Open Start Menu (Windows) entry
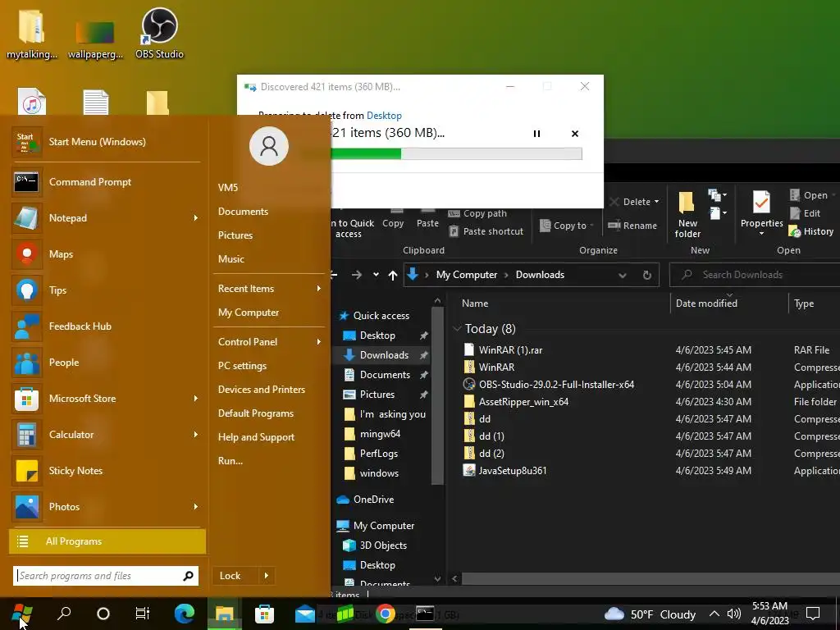 click(x=106, y=141)
